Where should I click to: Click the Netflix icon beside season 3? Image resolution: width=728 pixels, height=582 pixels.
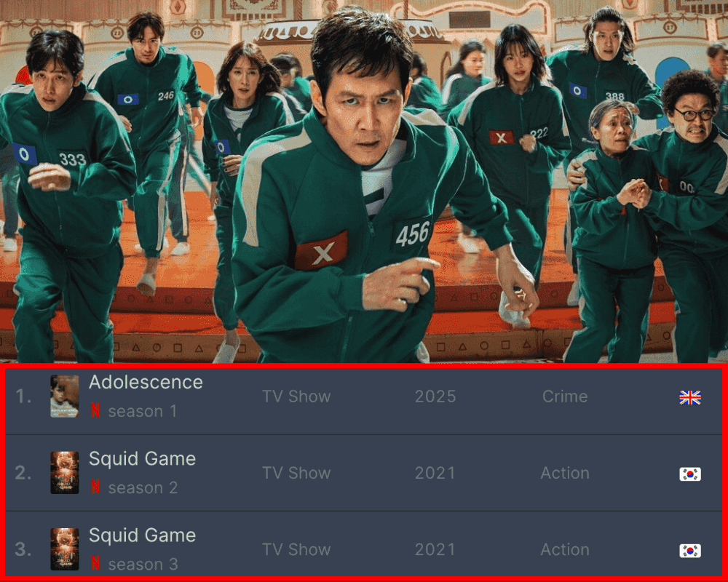point(95,563)
